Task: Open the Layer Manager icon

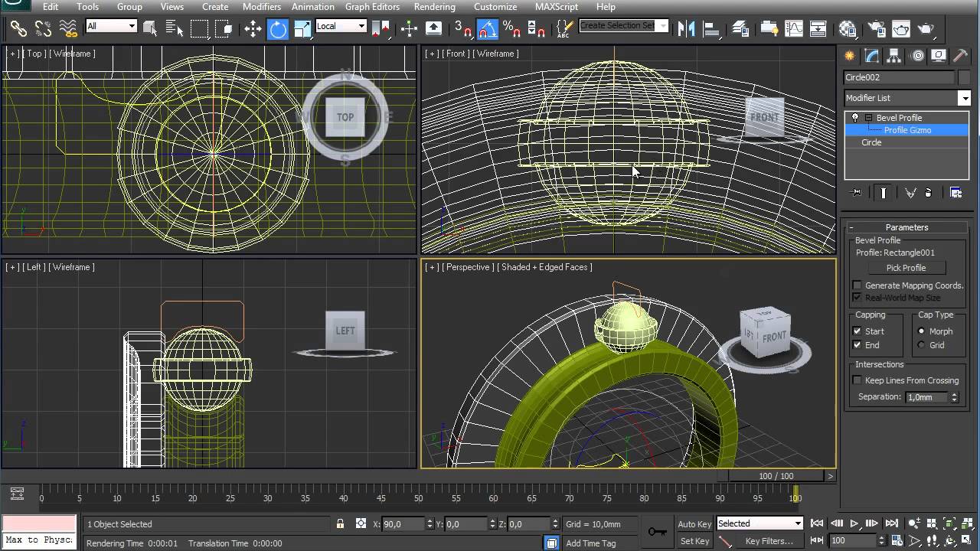Action: [740, 29]
